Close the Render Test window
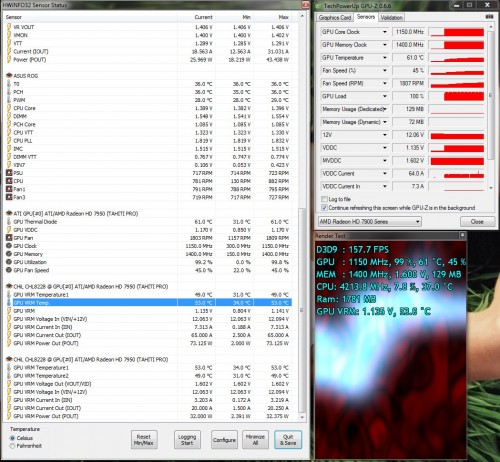Image resolution: width=500 pixels, height=462 pixels. (x=462, y=235)
